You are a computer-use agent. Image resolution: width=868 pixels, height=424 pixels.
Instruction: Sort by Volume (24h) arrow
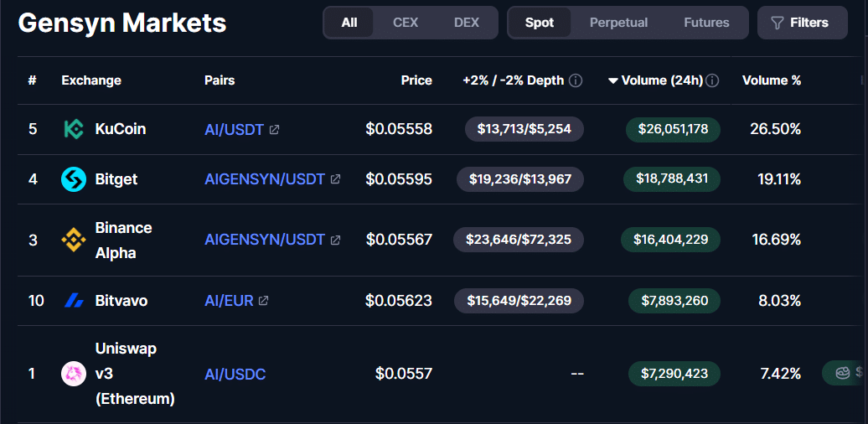click(x=612, y=80)
